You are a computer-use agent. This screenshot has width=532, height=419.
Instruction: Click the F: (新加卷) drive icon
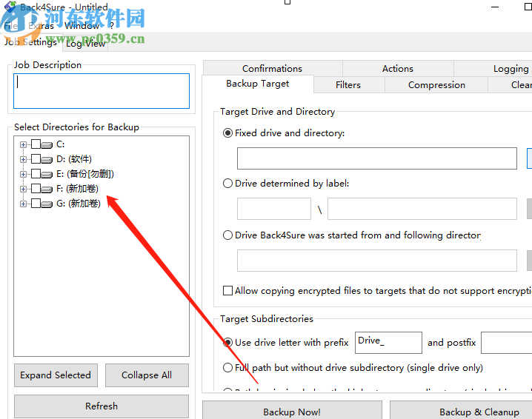click(47, 189)
